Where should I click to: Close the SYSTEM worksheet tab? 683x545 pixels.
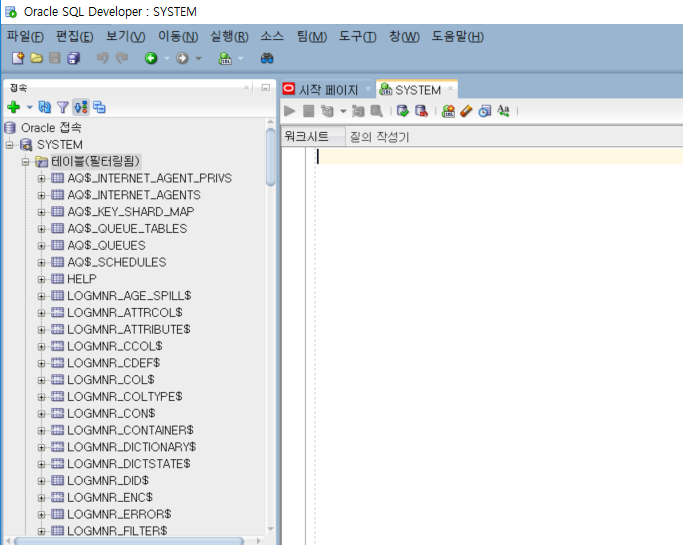click(x=450, y=89)
